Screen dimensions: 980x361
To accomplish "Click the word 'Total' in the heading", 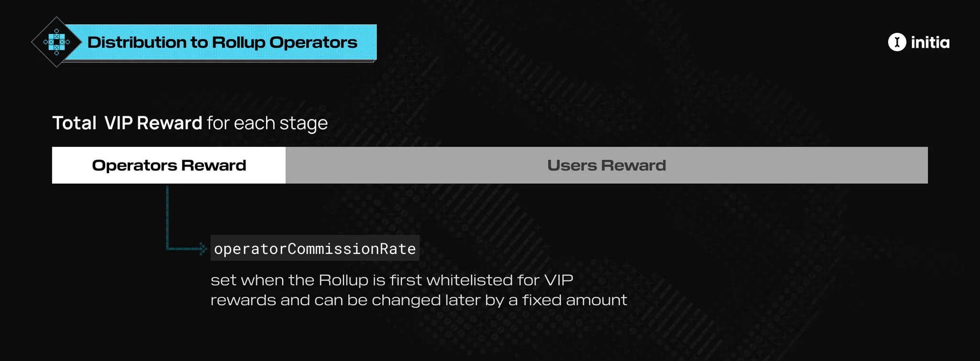I will click(74, 123).
